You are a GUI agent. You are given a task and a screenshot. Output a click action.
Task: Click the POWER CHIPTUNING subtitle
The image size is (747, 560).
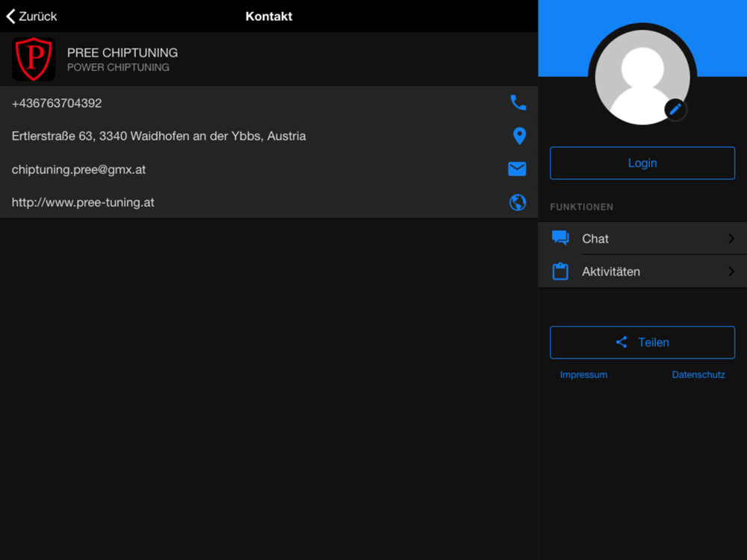click(118, 68)
